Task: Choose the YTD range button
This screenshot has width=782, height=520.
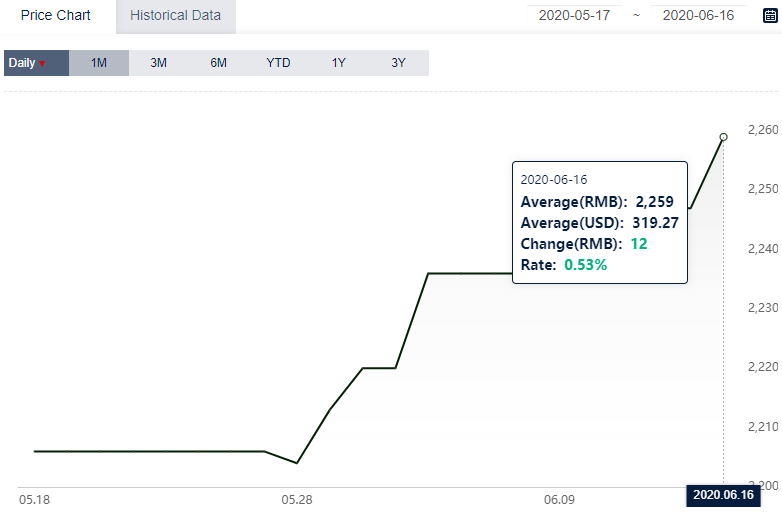Action: tap(278, 63)
